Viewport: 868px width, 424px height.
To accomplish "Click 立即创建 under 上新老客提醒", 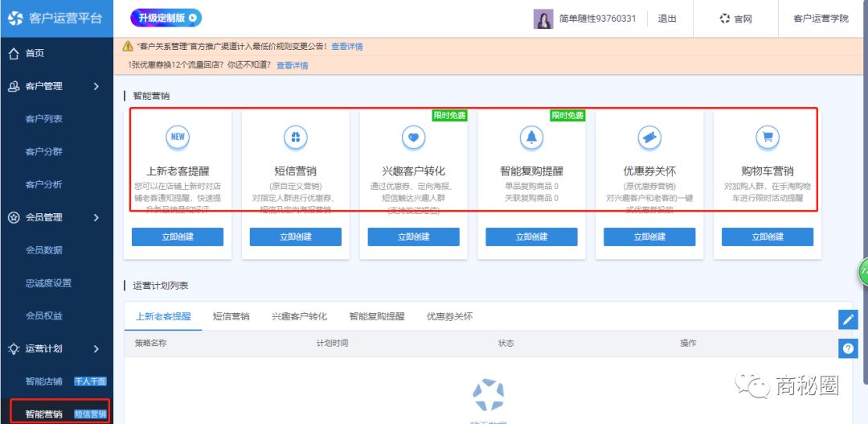I will point(178,237).
